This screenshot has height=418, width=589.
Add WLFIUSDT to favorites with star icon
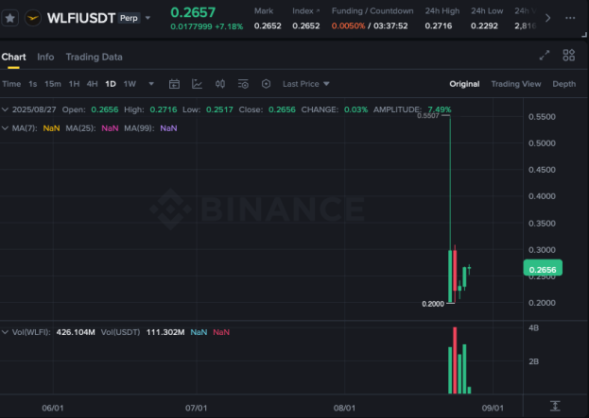[10, 18]
